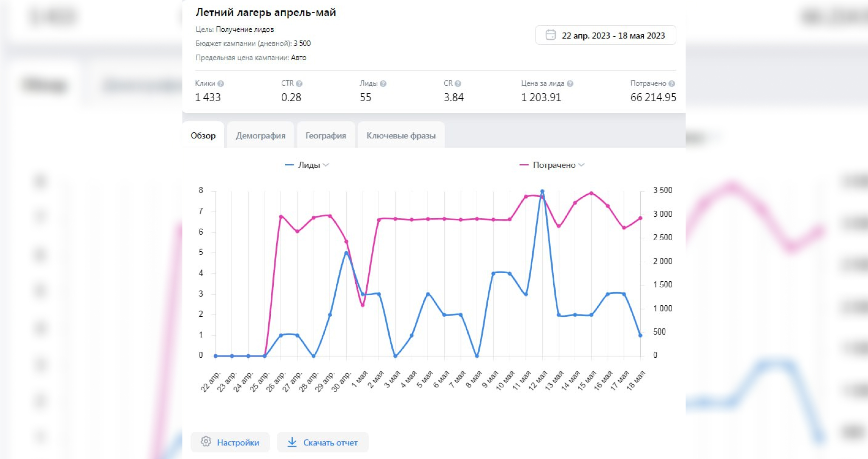Click the Потрачено point at 26 апр.

281,217
